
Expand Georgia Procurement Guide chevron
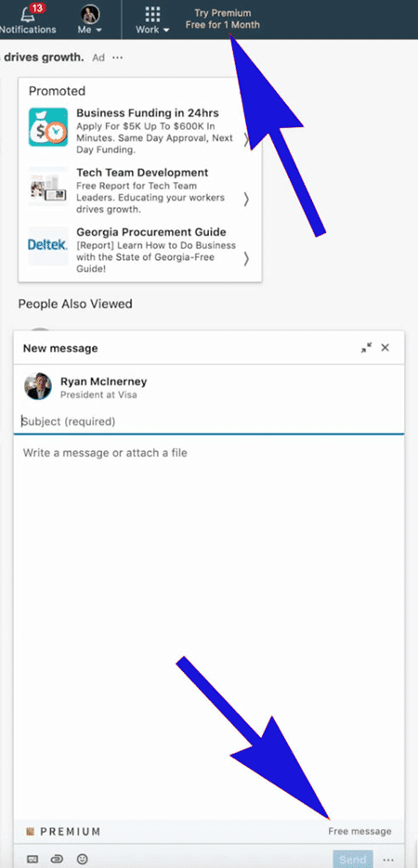pos(247,258)
